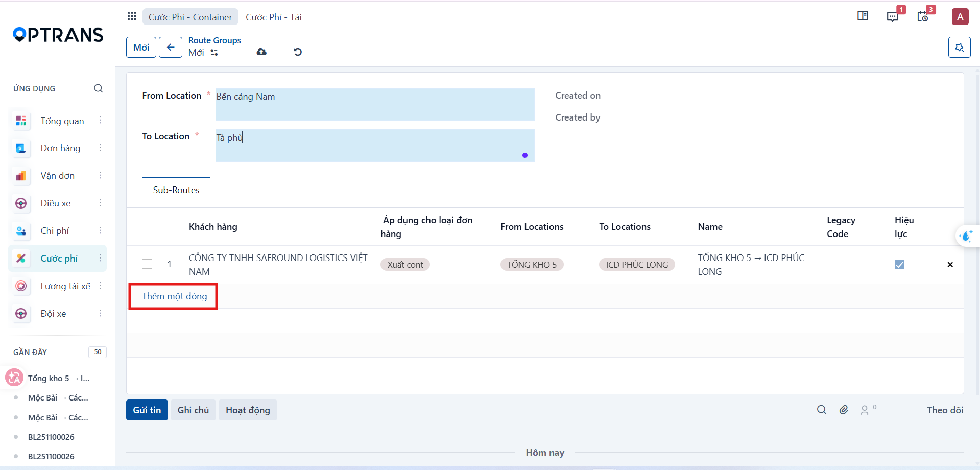Image resolution: width=980 pixels, height=470 pixels.
Task: Open the options dots next to Đơn hàng
Action: click(100, 148)
